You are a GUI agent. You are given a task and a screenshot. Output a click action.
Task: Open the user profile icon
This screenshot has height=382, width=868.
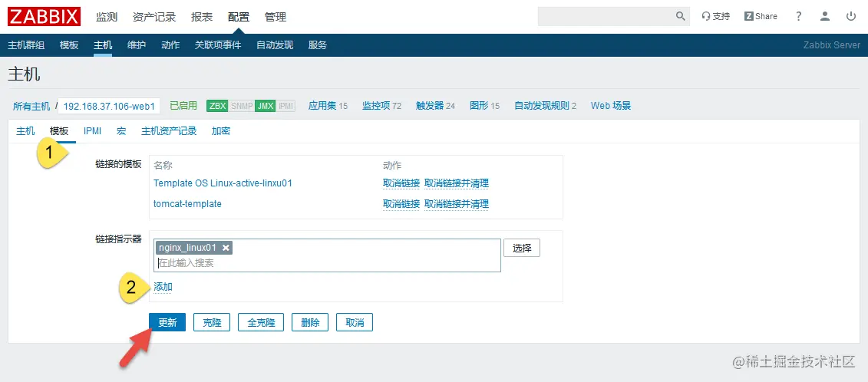coord(825,17)
